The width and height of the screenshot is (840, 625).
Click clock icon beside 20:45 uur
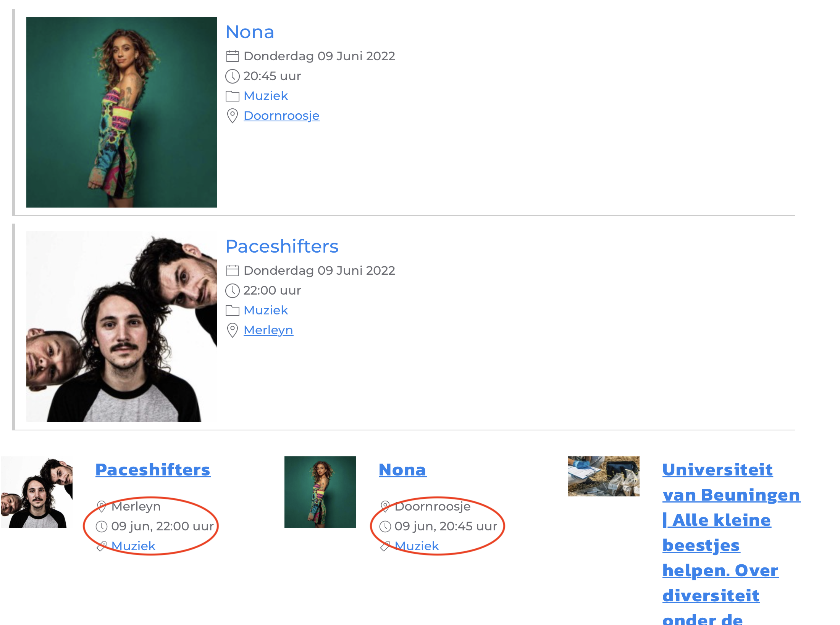tap(232, 76)
